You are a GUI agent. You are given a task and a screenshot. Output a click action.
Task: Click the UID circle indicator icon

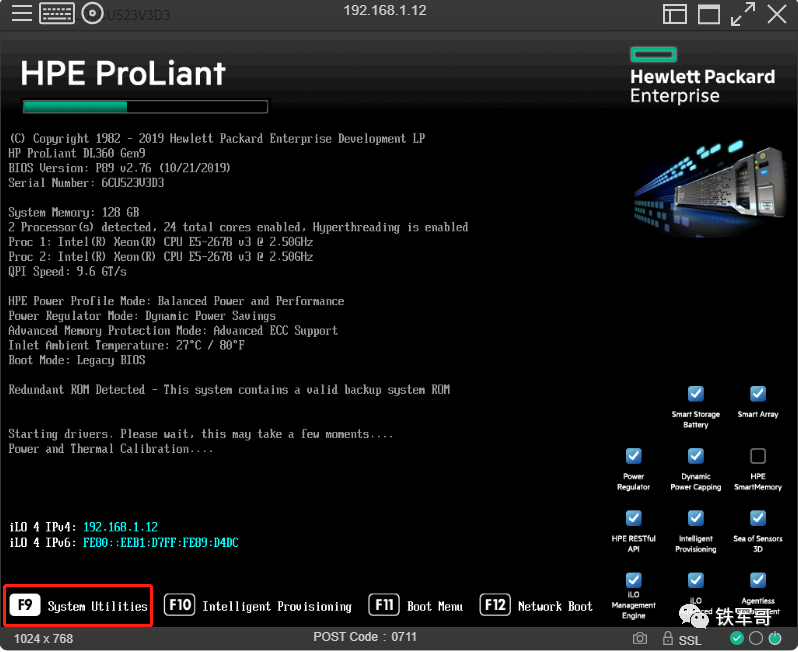[x=756, y=638]
